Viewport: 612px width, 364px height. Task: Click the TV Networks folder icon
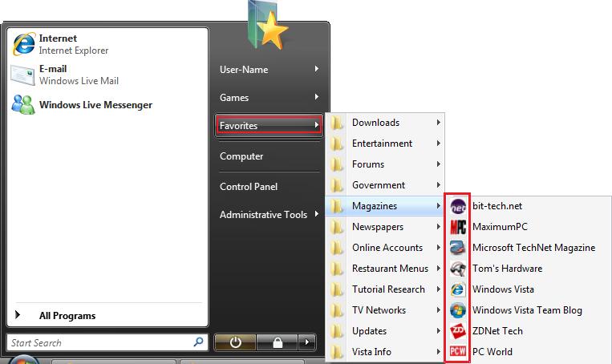point(336,310)
